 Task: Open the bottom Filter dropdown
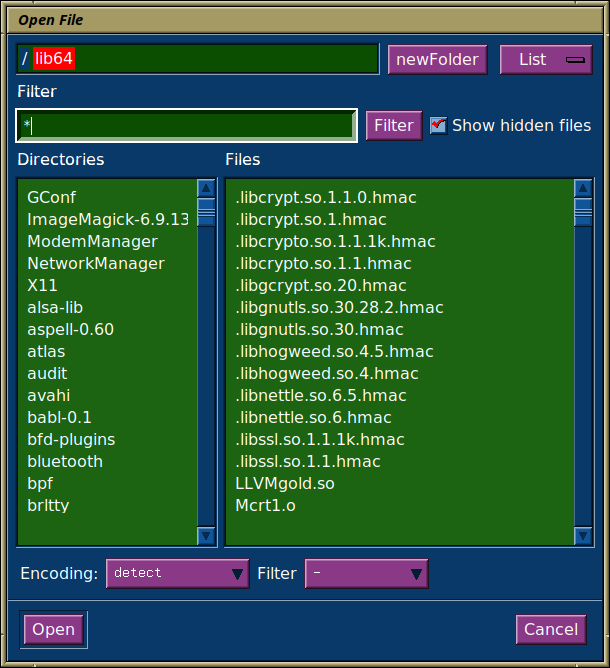366,573
